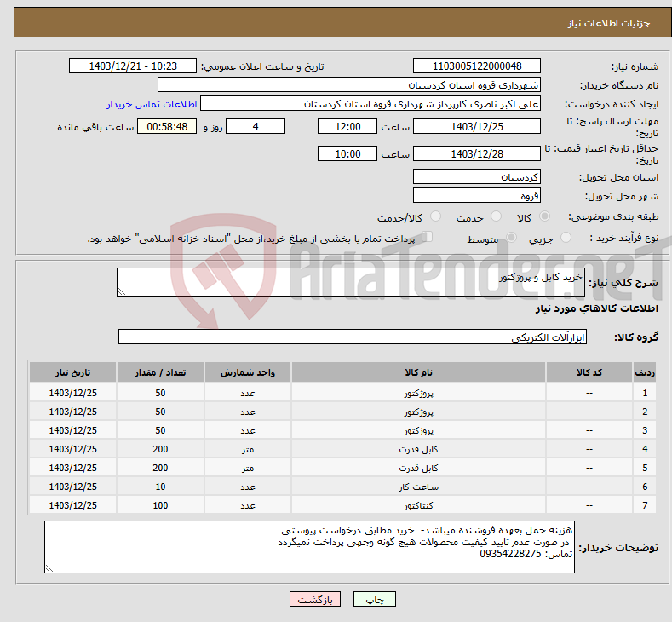Image resolution: width=672 pixels, height=622 pixels.
Task: Click the کد کالا column header
Action: [x=589, y=372]
